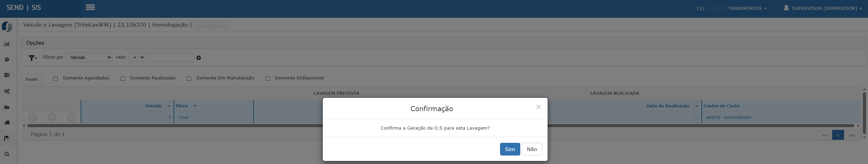Close the Confirmação dialog with X

pos(538,107)
